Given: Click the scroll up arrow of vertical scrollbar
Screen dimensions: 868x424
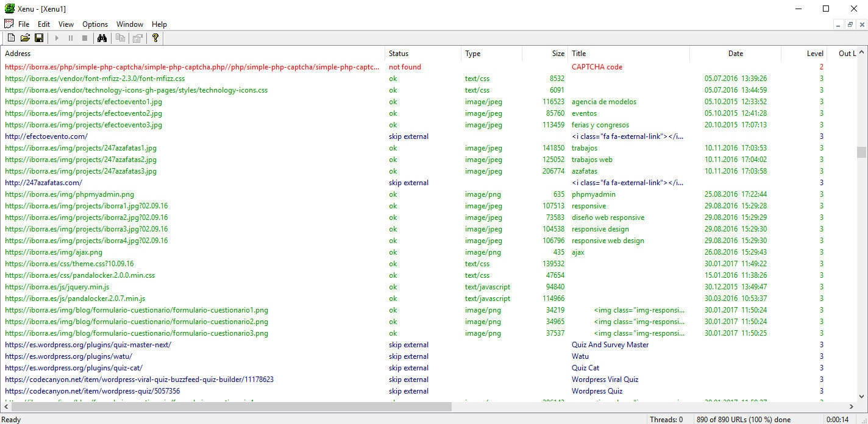Looking at the screenshot, I should click(861, 52).
